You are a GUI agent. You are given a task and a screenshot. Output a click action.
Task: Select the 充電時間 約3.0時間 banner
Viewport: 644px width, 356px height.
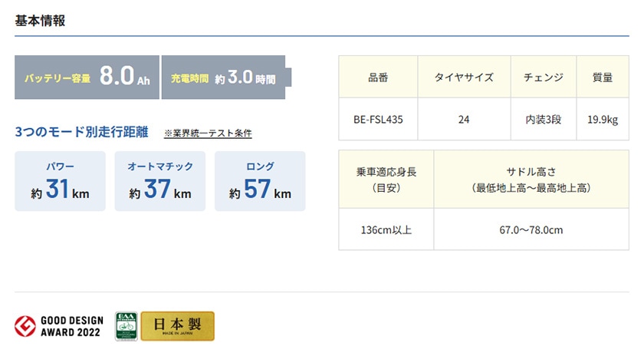point(226,77)
